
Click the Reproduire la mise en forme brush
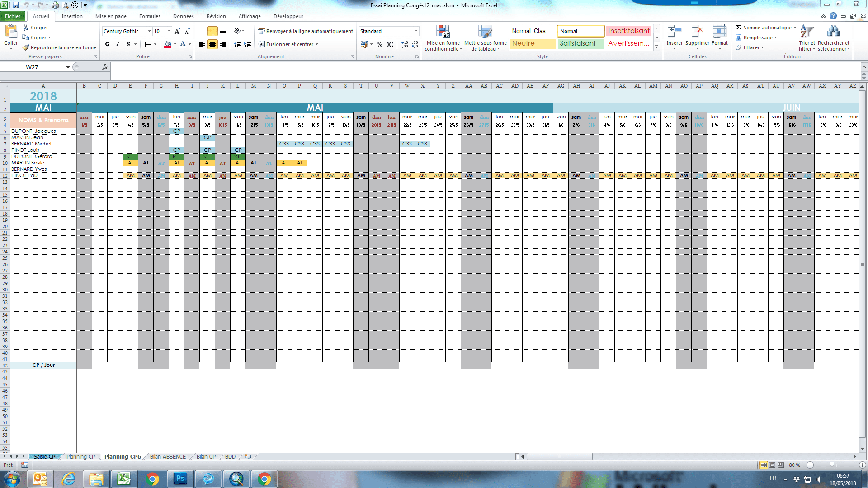tap(26, 47)
